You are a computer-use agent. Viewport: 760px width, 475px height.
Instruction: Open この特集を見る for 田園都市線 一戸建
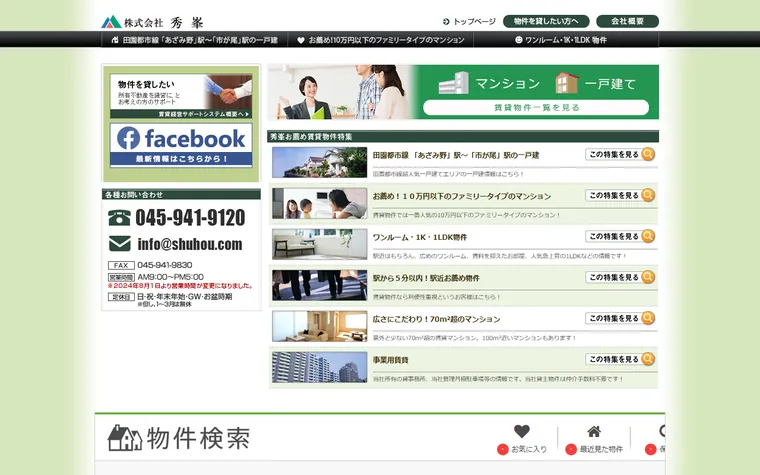620,155
